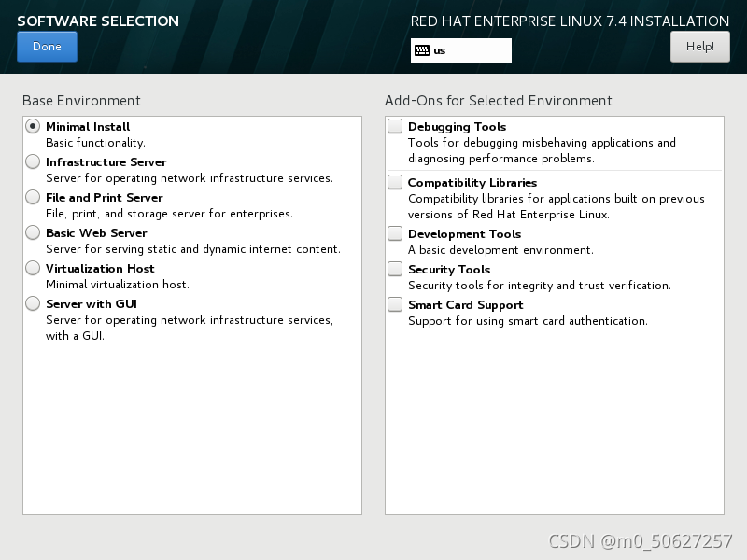The height and width of the screenshot is (560, 747).
Task: Click the us keyboard layout field
Action: coord(461,50)
